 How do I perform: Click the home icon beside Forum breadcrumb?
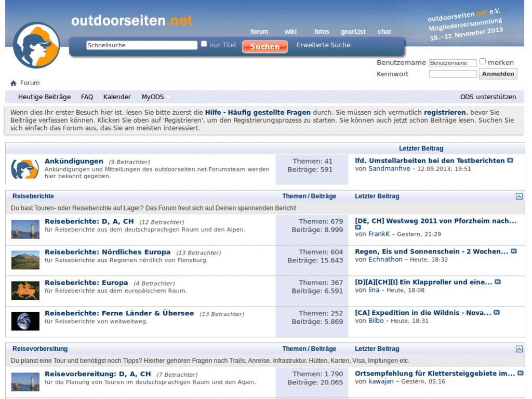14,83
